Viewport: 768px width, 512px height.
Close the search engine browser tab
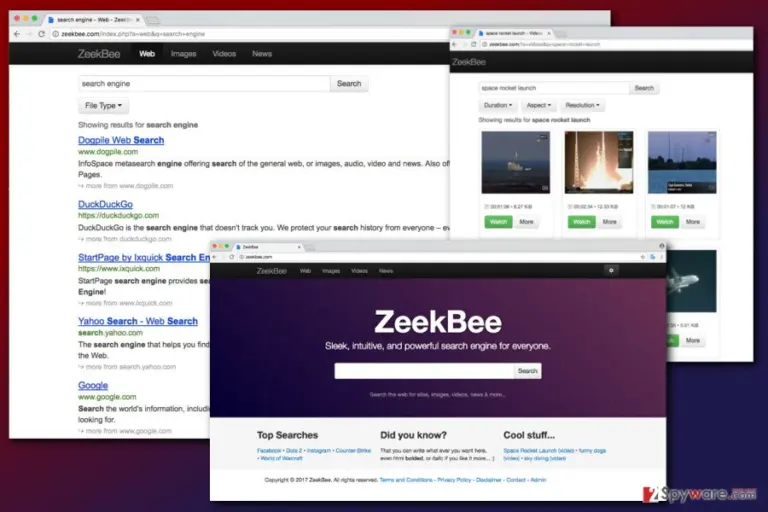click(138, 20)
